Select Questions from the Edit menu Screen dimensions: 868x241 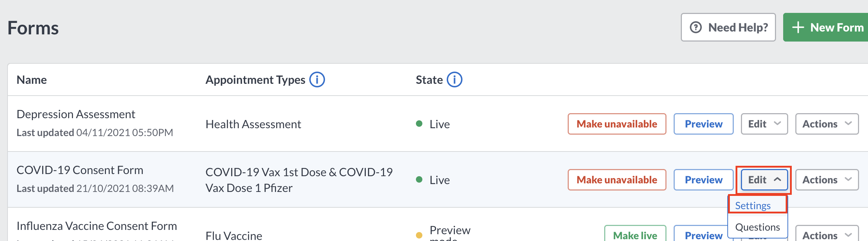tap(757, 227)
